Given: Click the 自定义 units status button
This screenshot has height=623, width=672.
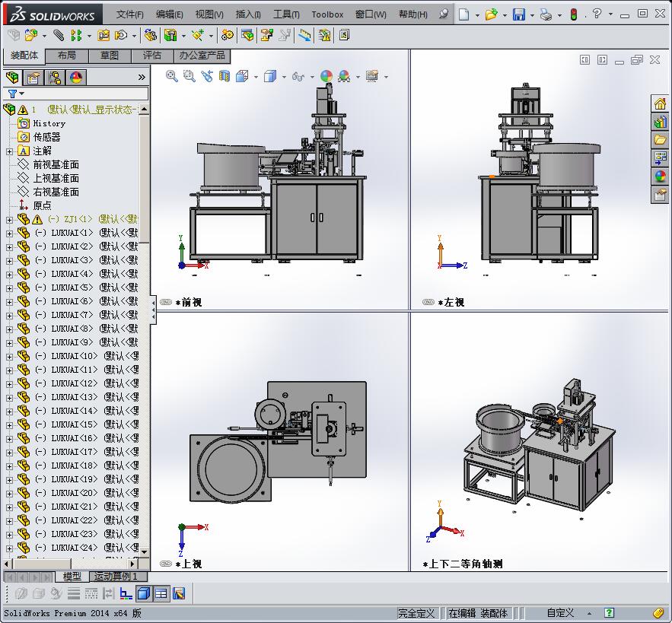Looking at the screenshot, I should click(x=560, y=612).
